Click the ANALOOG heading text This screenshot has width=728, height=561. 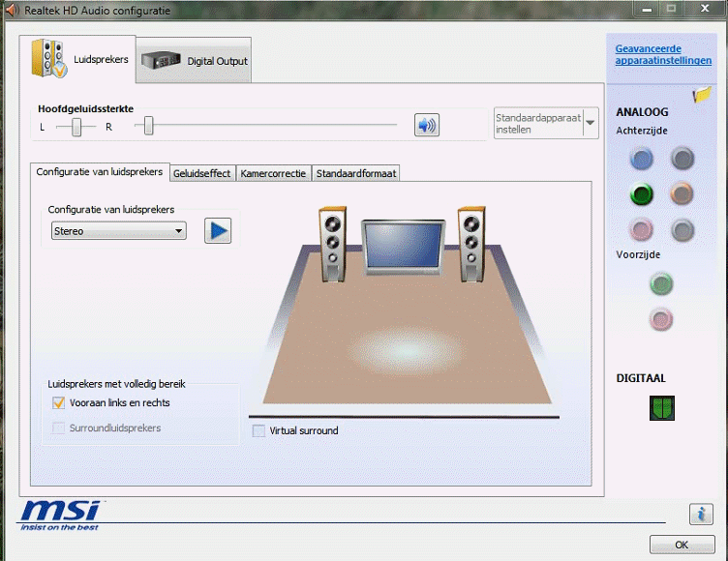[642, 112]
